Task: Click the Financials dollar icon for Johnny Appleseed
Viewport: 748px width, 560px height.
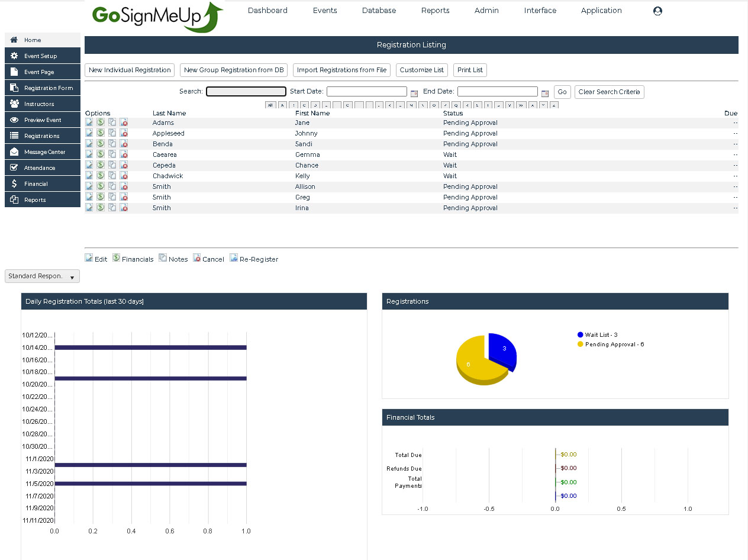Action: [100, 133]
